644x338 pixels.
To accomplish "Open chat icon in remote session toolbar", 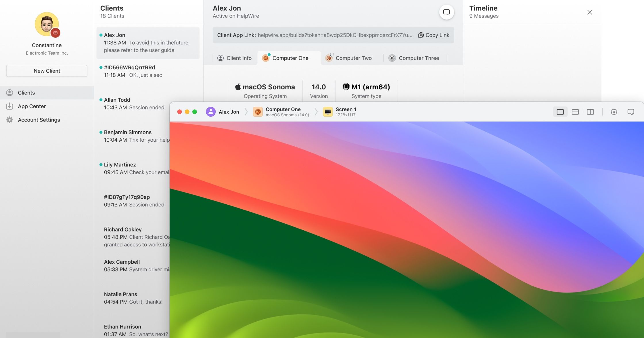I will tap(630, 112).
